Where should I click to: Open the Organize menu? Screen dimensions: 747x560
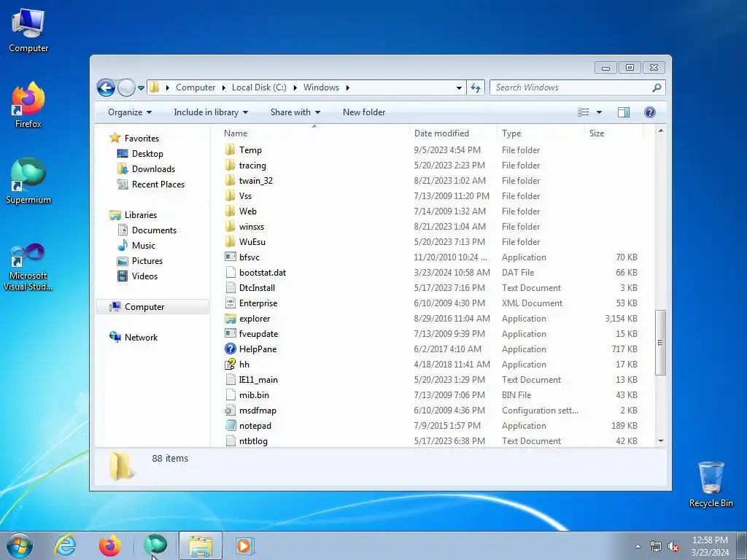tap(130, 112)
